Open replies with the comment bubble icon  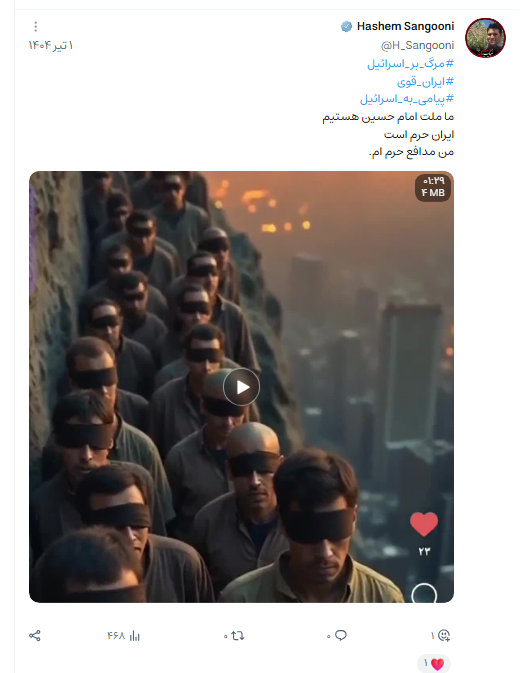coord(337,636)
